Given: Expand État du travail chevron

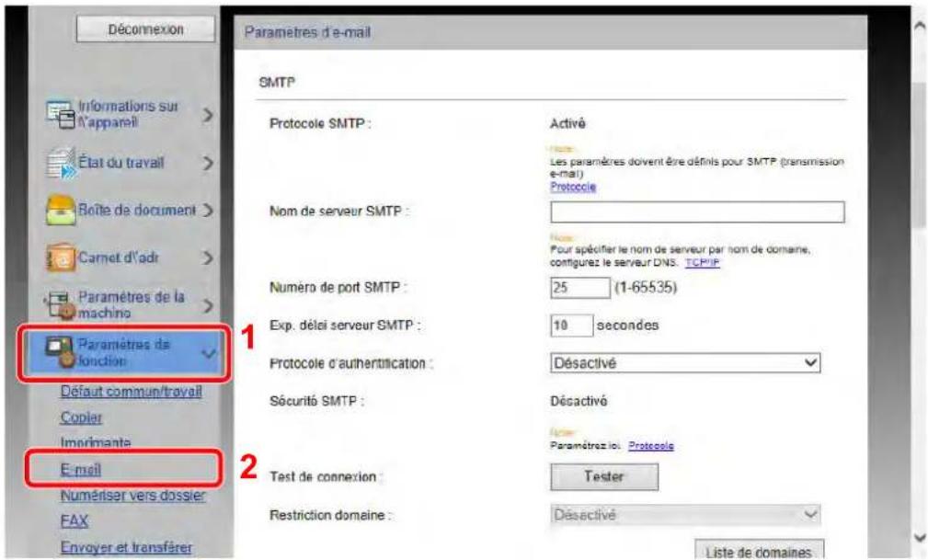Looking at the screenshot, I should coord(207,163).
